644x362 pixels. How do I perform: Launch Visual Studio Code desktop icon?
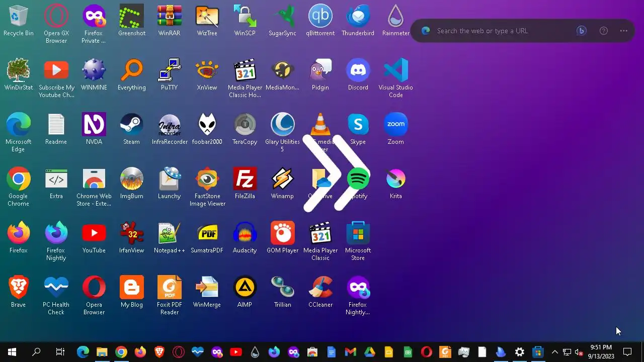click(x=395, y=78)
